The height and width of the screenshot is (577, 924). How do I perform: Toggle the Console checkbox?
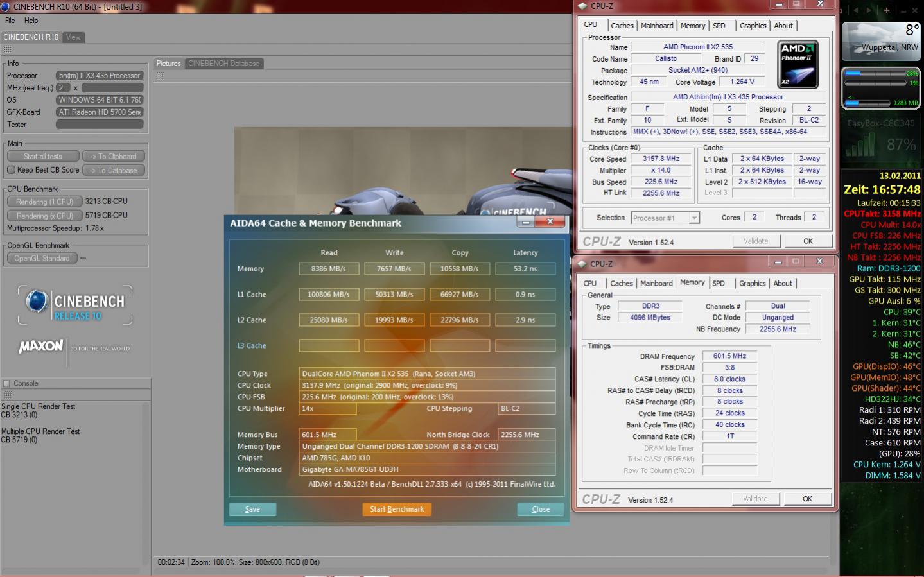6,383
